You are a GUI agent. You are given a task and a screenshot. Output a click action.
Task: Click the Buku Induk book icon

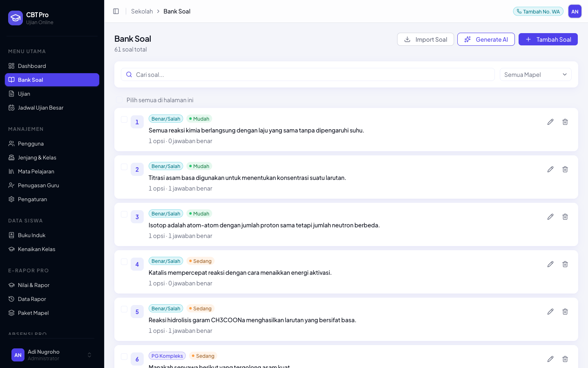click(11, 235)
